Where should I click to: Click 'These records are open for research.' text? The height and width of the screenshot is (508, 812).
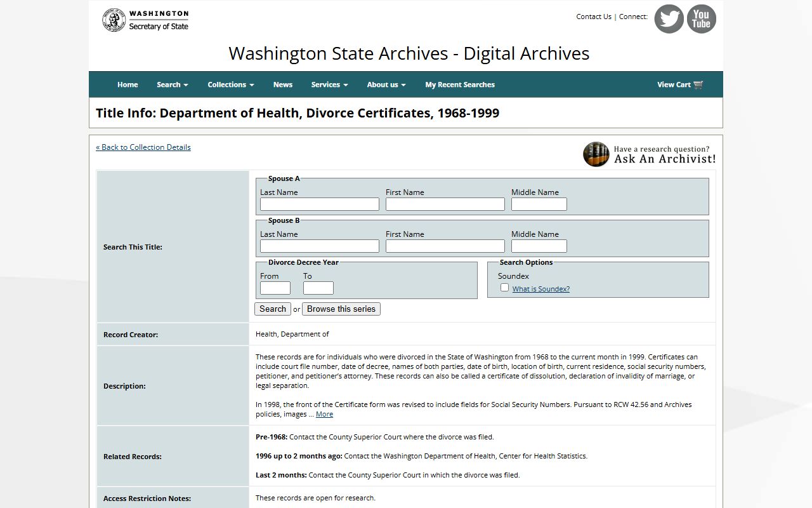315,498
